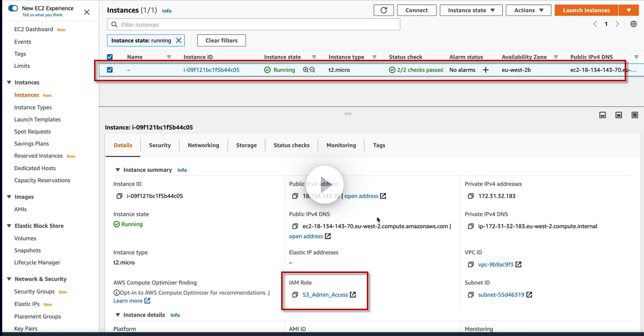644x336 pixels.
Task: Open S3_Admin_Access external link icon
Action: point(353,295)
